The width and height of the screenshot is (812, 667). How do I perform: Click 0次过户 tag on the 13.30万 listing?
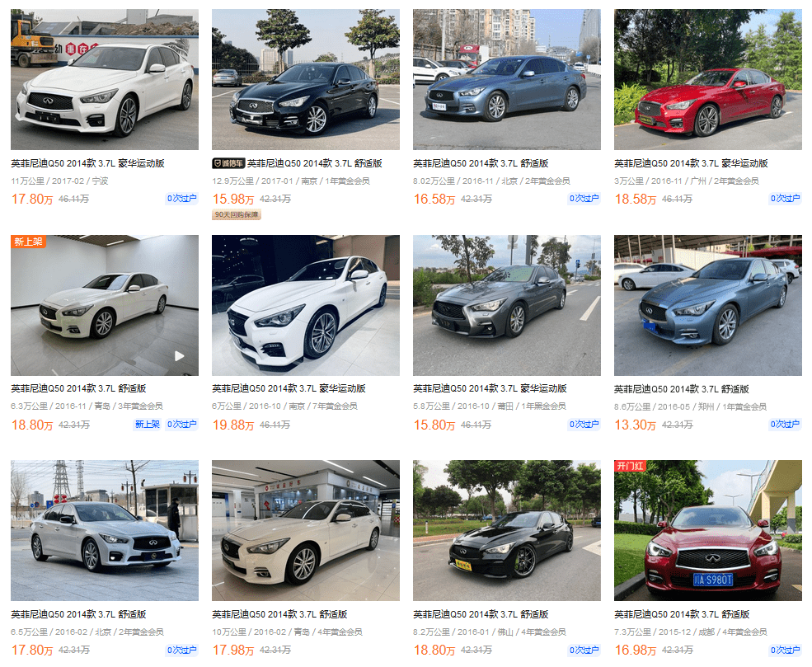(x=785, y=424)
